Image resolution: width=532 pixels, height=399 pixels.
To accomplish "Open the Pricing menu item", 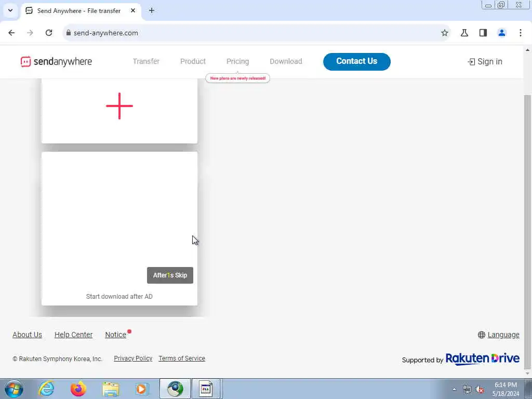I will click(x=238, y=61).
